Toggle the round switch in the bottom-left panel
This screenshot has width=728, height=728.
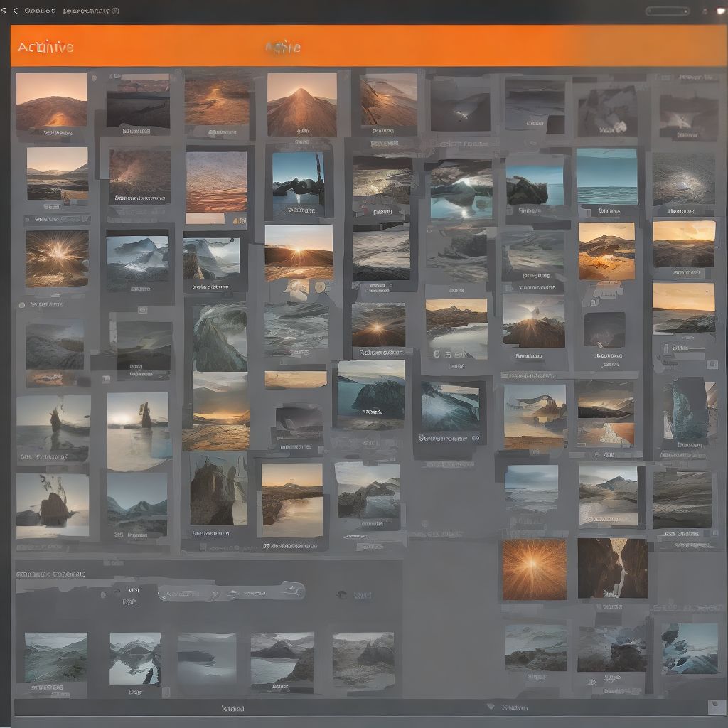coord(102,594)
